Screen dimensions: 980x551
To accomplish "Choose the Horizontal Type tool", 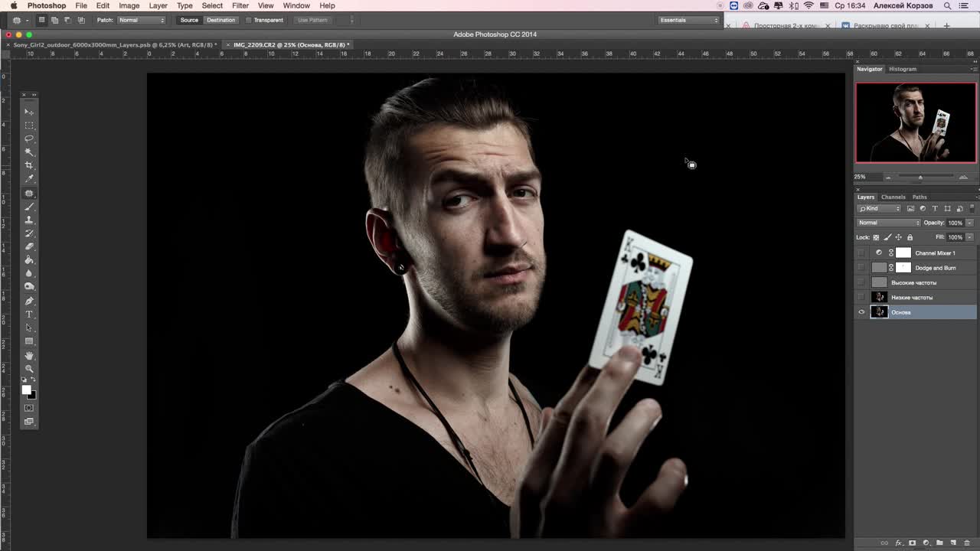I will coord(29,315).
